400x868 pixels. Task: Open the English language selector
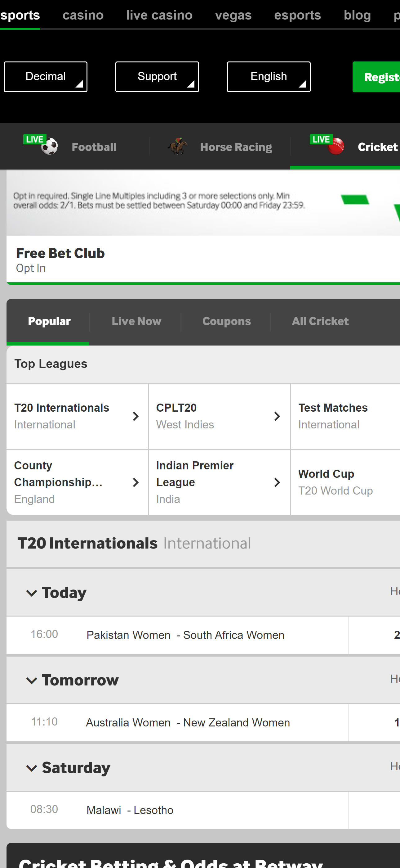click(x=268, y=76)
